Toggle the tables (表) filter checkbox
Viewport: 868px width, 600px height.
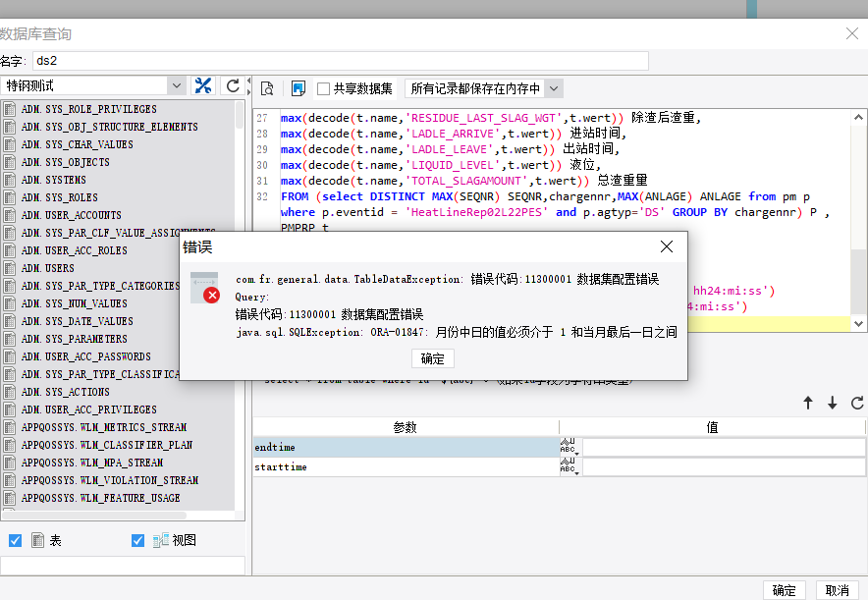click(x=16, y=540)
